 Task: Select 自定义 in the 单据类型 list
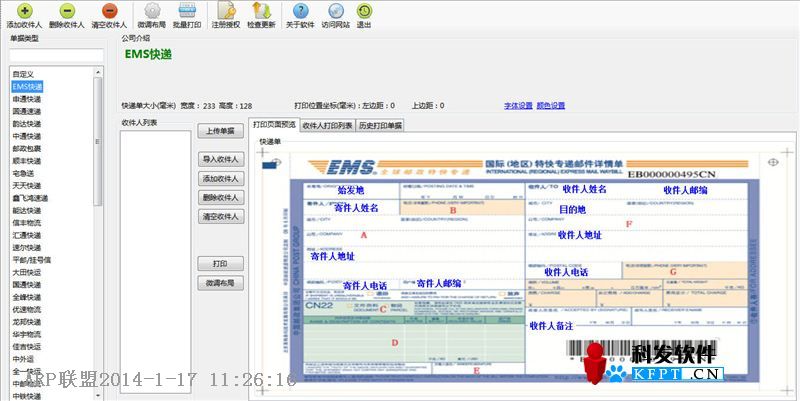pos(23,74)
